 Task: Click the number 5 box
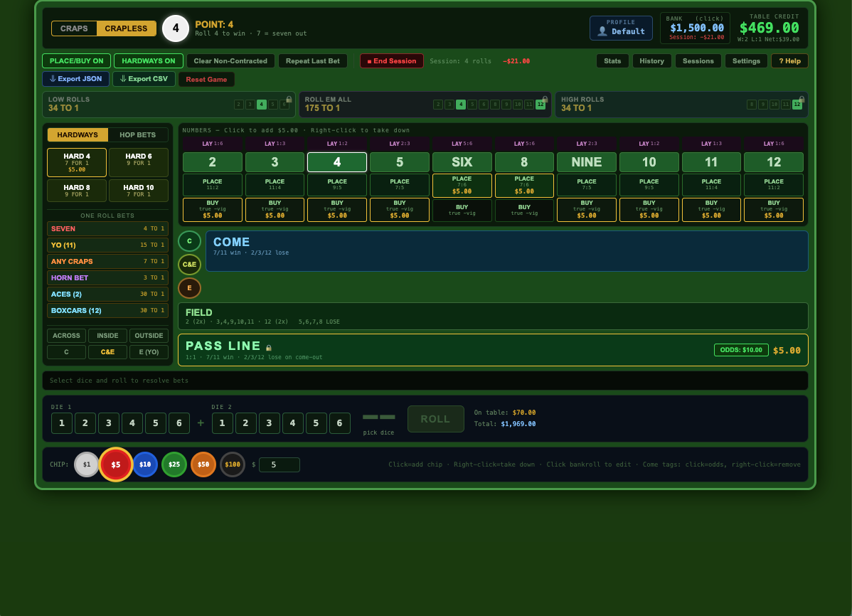(400, 162)
